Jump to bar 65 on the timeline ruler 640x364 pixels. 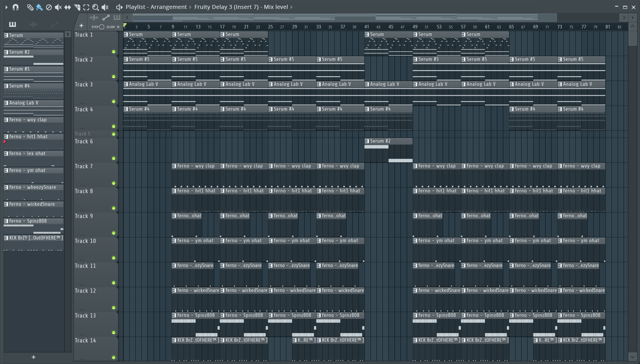511,27
